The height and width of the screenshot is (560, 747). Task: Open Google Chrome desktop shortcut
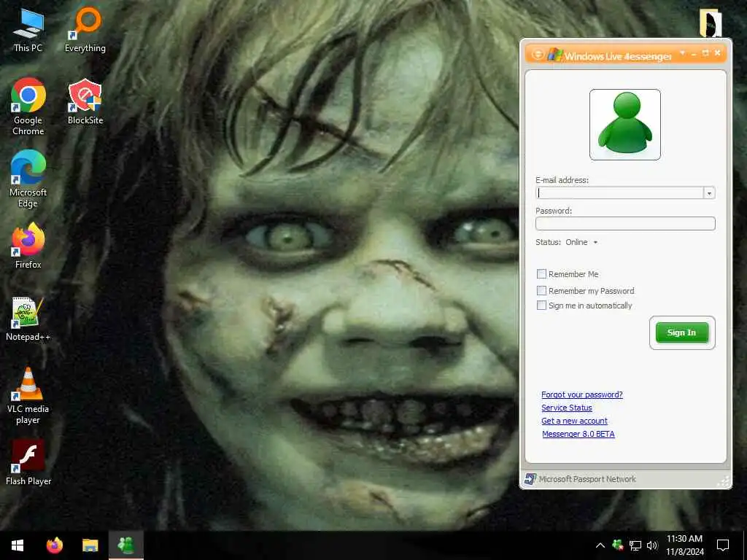[28, 106]
